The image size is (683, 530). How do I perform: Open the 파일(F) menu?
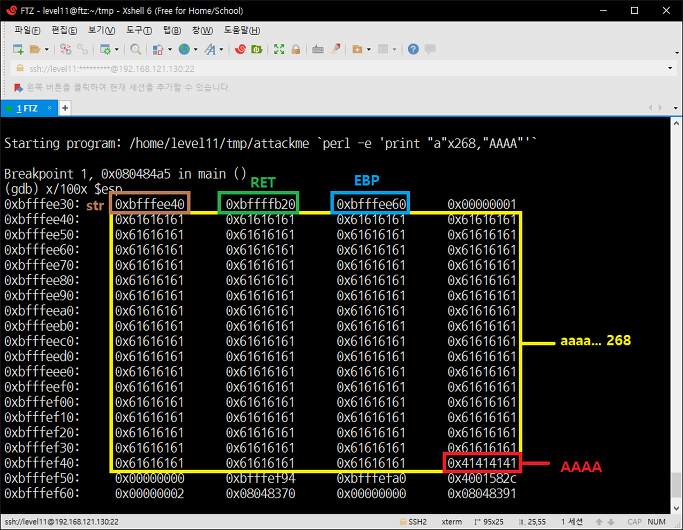(x=27, y=30)
